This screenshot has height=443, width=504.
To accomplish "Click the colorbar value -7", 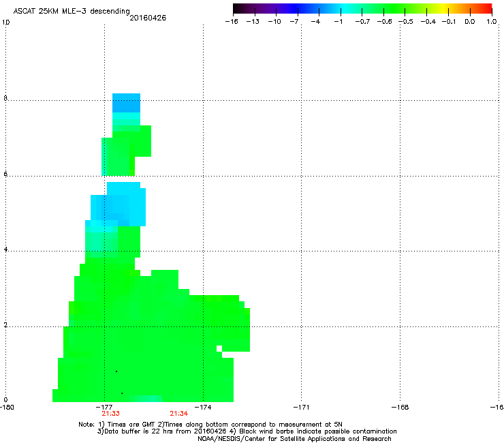I will [x=294, y=22].
